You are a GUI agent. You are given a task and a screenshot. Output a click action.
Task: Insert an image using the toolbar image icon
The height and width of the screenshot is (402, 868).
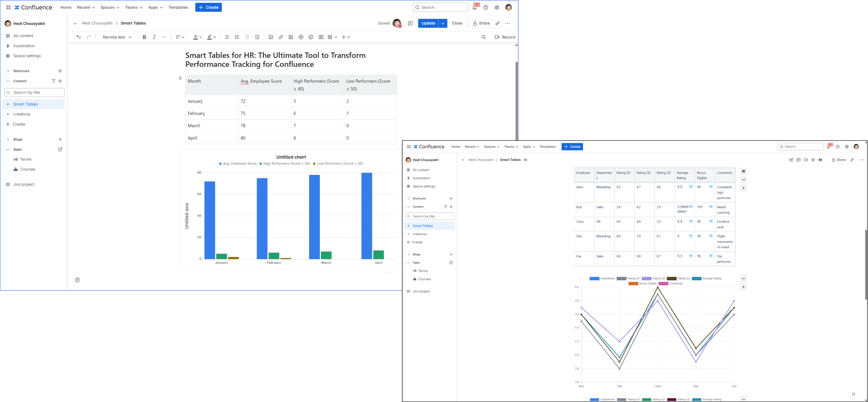click(291, 37)
